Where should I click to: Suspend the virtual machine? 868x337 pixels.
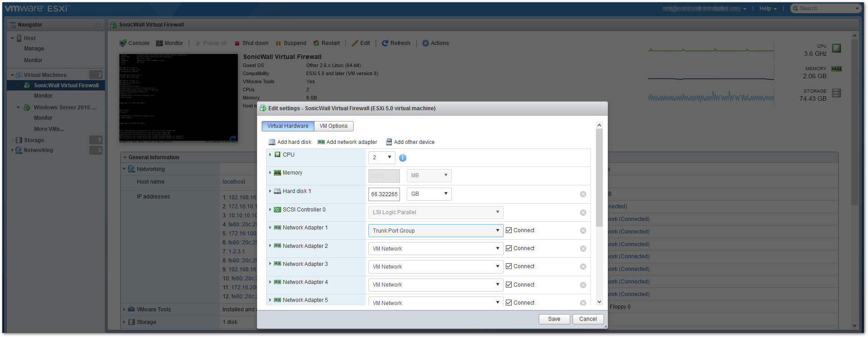pos(291,43)
